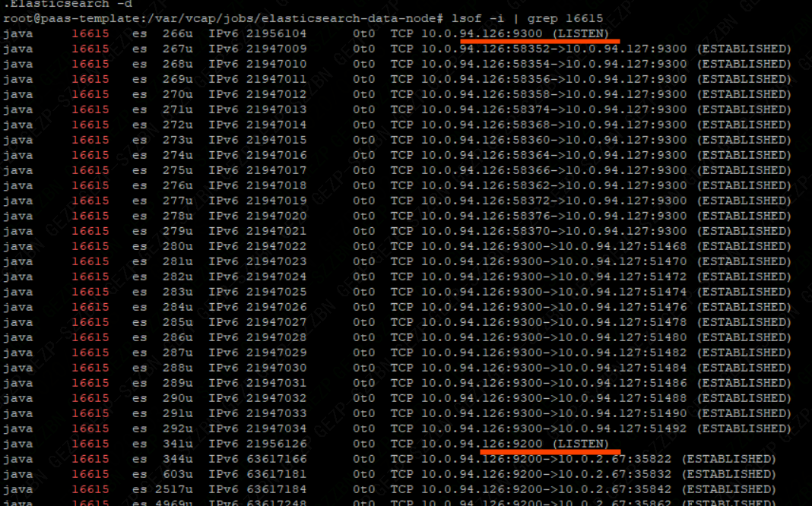Click connection '10.0.94.126:9200->10.0.2.67:35842'
This screenshot has height=506, width=812.
(x=547, y=489)
